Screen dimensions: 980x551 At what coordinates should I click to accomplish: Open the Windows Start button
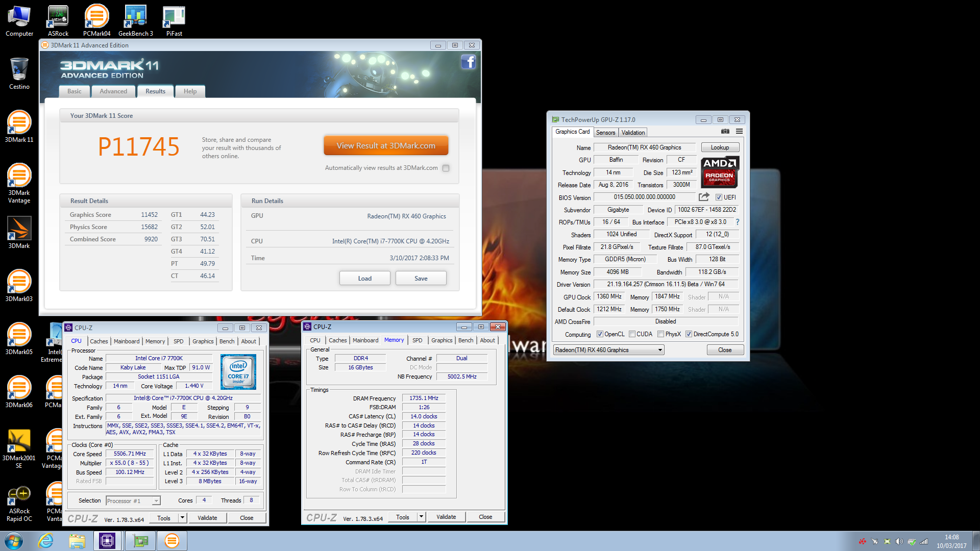click(x=14, y=541)
